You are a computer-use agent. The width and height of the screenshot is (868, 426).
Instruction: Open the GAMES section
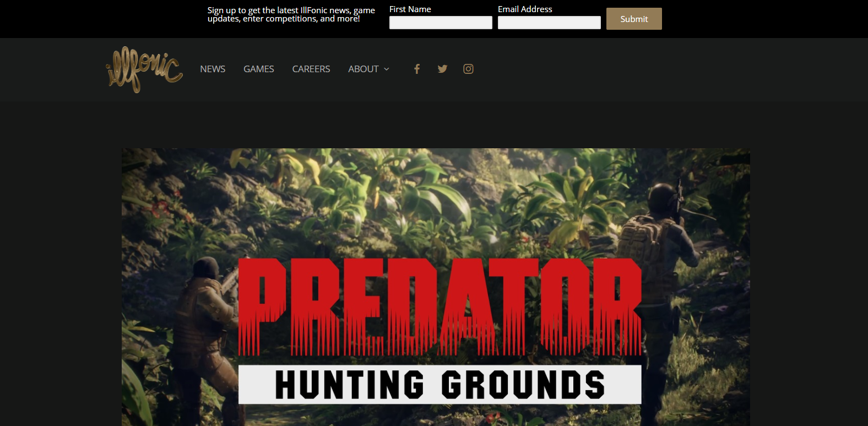coord(259,69)
